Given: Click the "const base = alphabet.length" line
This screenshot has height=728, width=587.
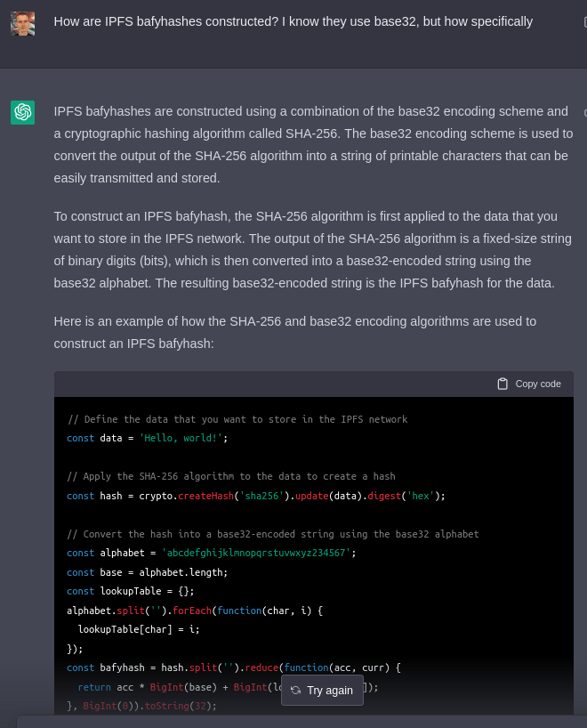Looking at the screenshot, I should pos(148,572).
